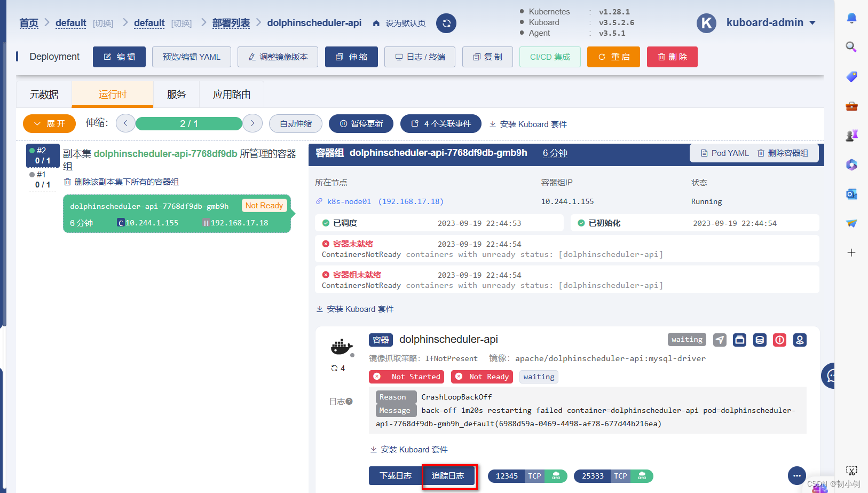This screenshot has width=868, height=493.
Task: Increase replicas with the right arrow
Action: pos(252,123)
